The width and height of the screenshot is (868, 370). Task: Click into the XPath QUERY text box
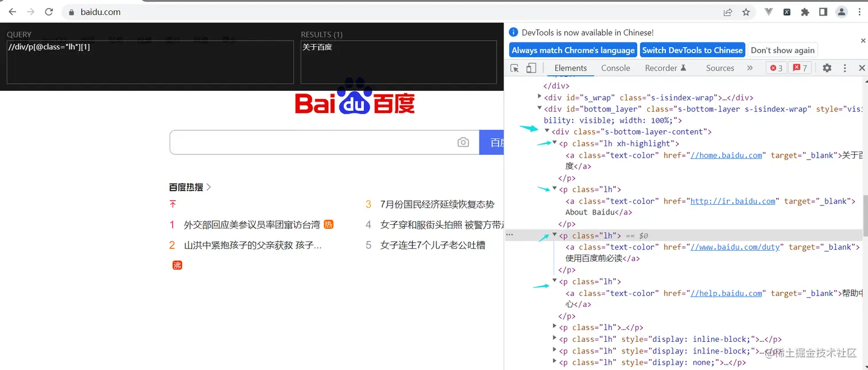150,62
